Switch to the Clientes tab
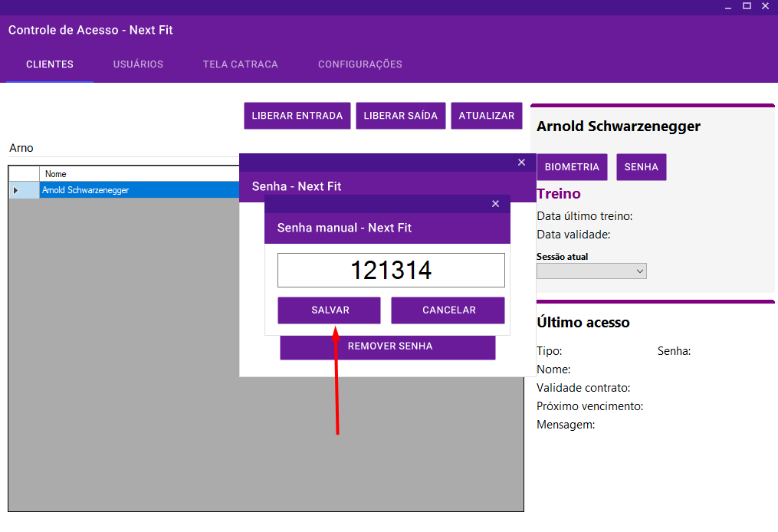The width and height of the screenshot is (778, 532). pos(50,64)
